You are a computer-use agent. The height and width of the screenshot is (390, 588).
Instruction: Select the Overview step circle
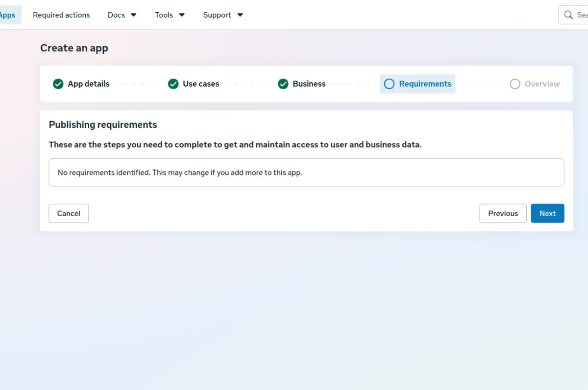point(514,84)
